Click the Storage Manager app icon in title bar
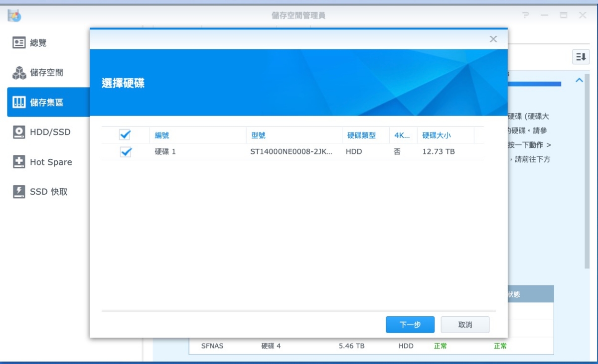This screenshot has width=598, height=364. 14,15
